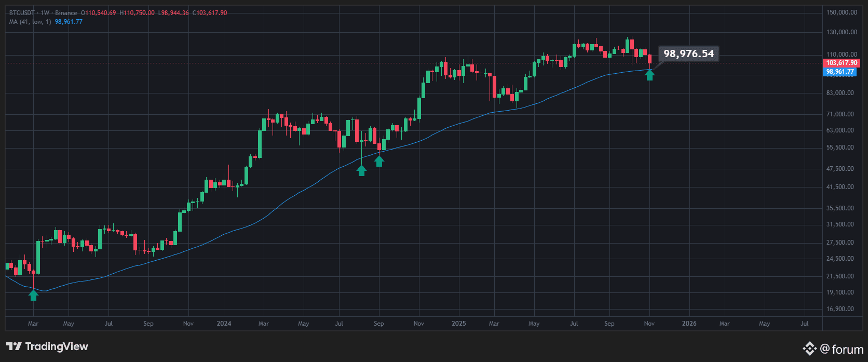The height and width of the screenshot is (362, 868).
Task: Click the 2025 label on time axis
Action: [x=459, y=324]
